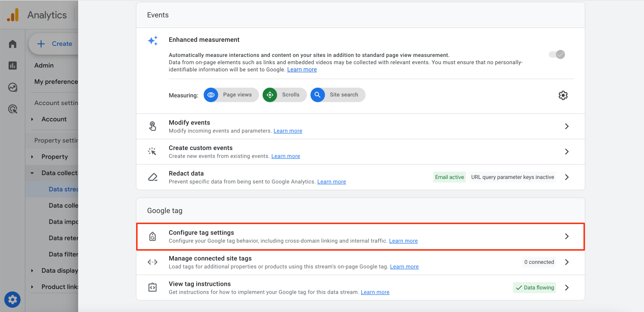Screen dimensions: 644x312
Task: Open the Home page from the sidebar
Action: click(x=12, y=44)
